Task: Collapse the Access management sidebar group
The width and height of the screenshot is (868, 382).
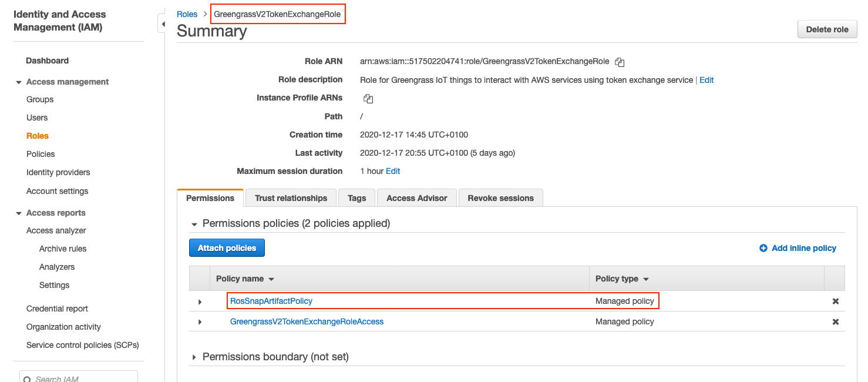Action: pos(18,82)
